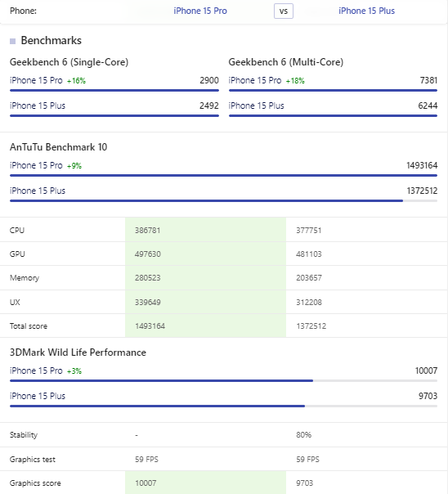Open iPhone 15 Plus link under 3DMark

pyautogui.click(x=38, y=396)
